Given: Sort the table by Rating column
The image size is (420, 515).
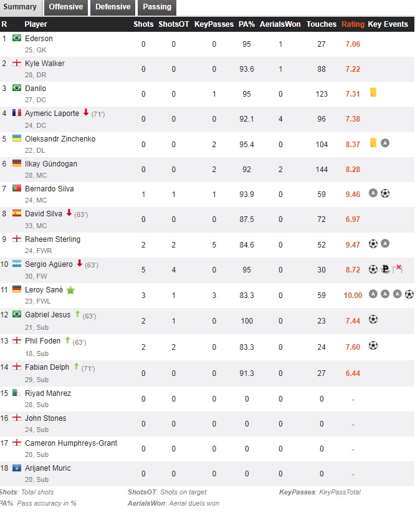Looking at the screenshot, I should (353, 24).
